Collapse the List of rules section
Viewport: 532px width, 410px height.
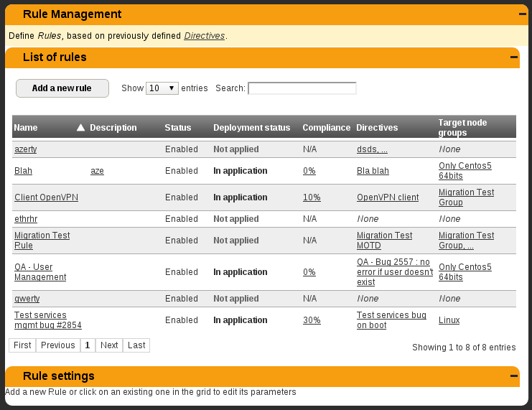coord(514,57)
